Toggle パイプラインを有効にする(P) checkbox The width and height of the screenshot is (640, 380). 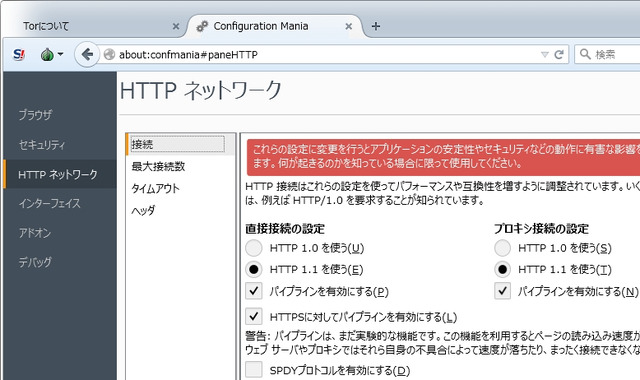254,291
